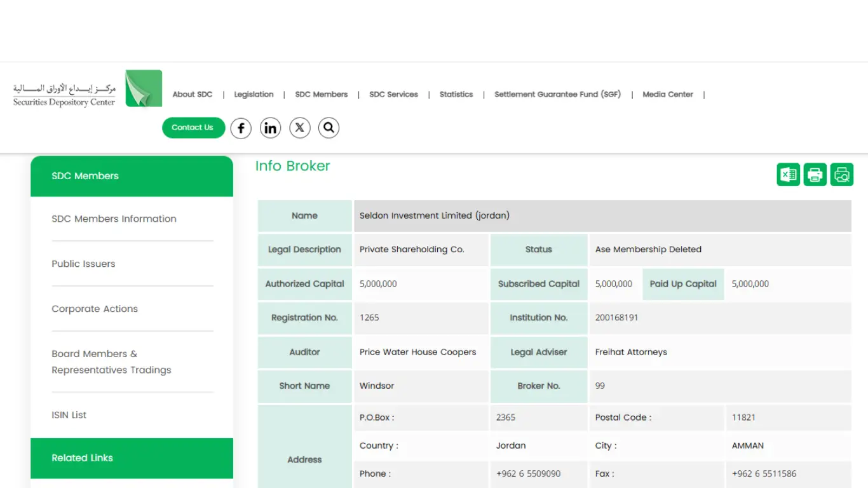Open Corporate Actions sidebar link

click(95, 309)
